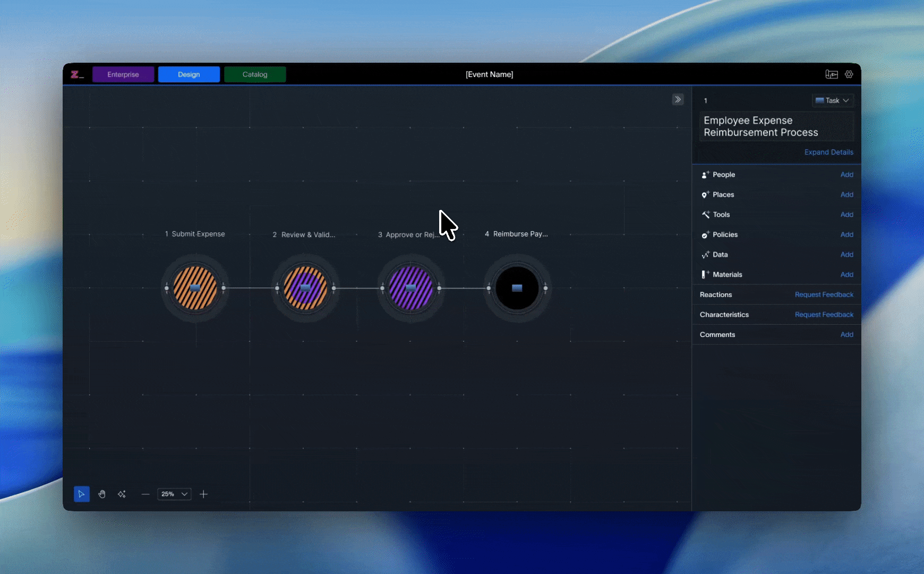Click the People icon
The width and height of the screenshot is (924, 574).
click(x=705, y=175)
